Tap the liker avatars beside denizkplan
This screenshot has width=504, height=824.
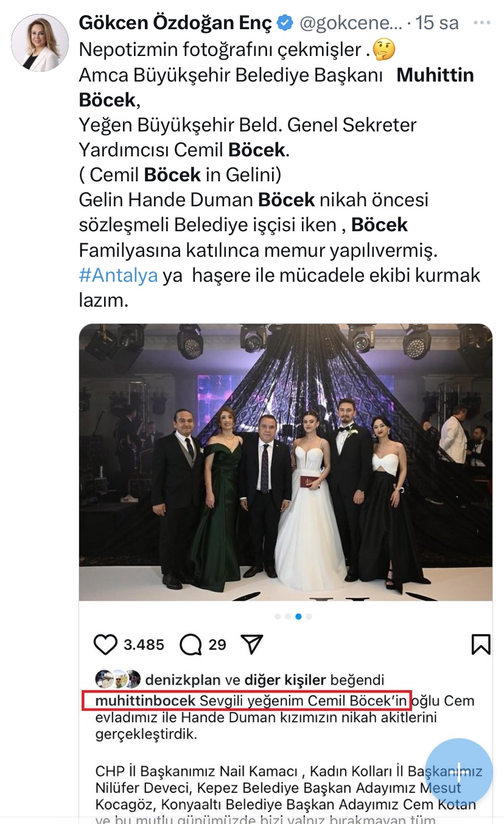click(x=118, y=679)
